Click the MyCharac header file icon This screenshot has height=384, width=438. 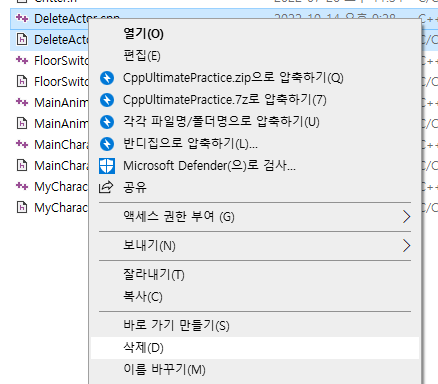pyautogui.click(x=22, y=208)
